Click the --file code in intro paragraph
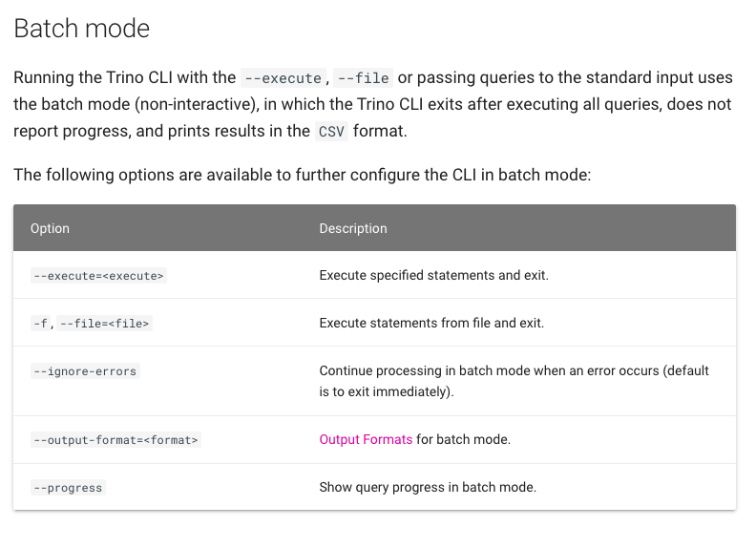Image resolution: width=756 pixels, height=548 pixels. point(363,78)
